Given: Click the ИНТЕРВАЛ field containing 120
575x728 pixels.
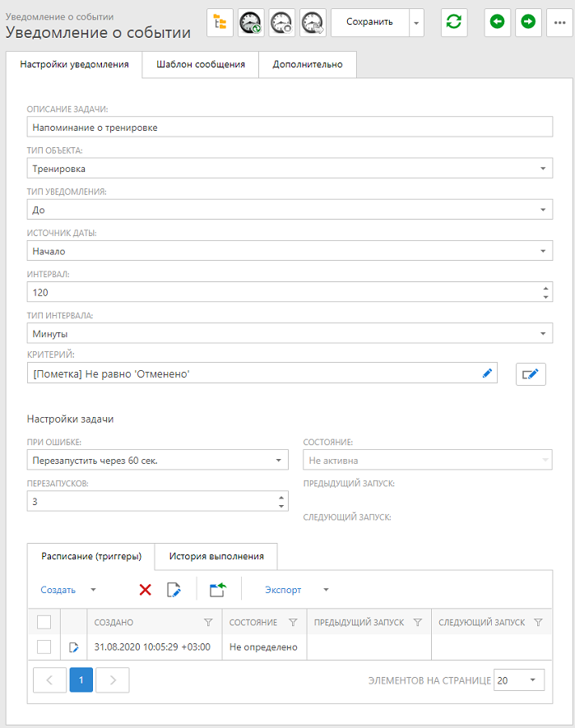Looking at the screenshot, I should coord(290,292).
